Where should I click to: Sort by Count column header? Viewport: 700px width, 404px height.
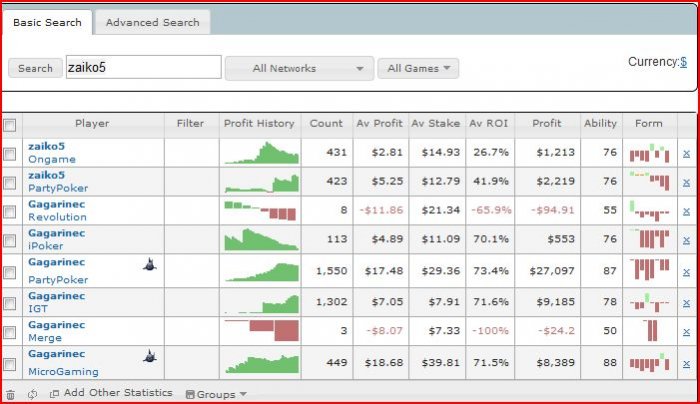click(x=326, y=124)
